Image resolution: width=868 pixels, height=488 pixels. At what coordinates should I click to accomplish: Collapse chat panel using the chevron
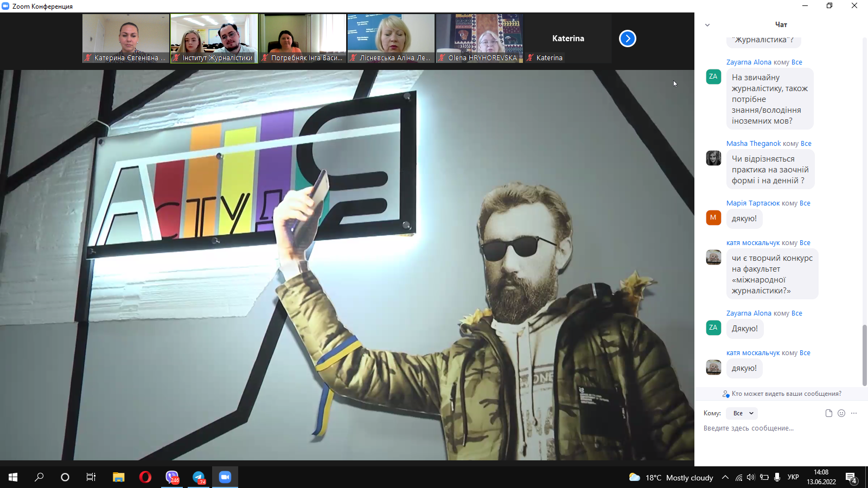pyautogui.click(x=707, y=25)
